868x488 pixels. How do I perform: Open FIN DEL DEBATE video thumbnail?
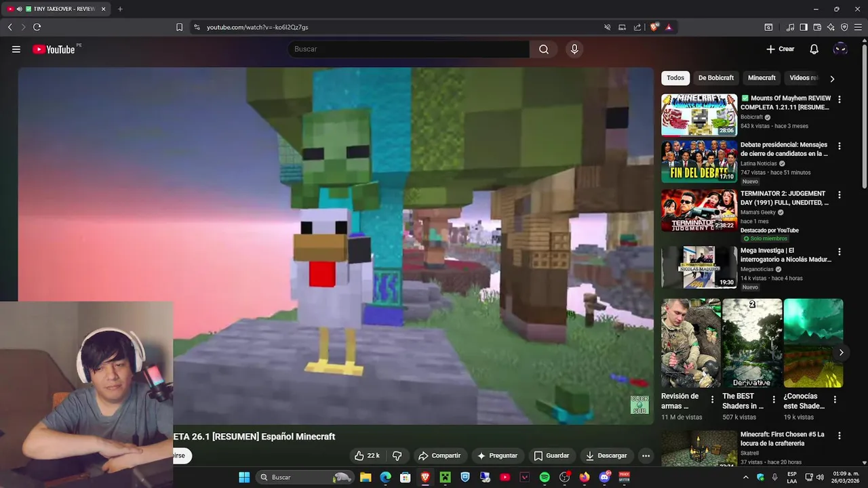click(x=699, y=161)
